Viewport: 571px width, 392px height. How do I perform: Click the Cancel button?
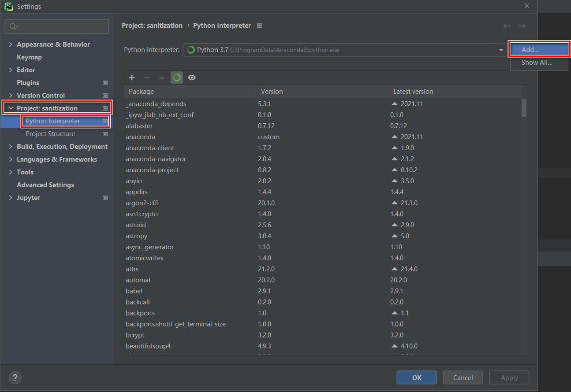click(463, 377)
